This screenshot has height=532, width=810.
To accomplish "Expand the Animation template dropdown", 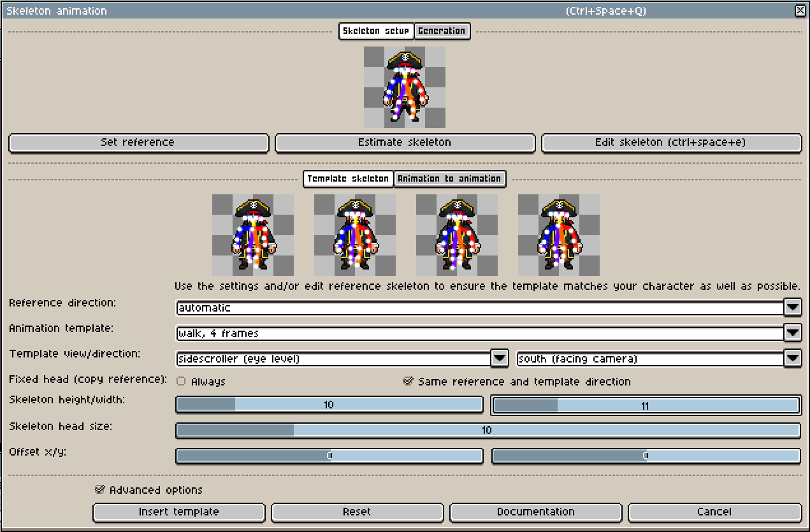I will 792,333.
